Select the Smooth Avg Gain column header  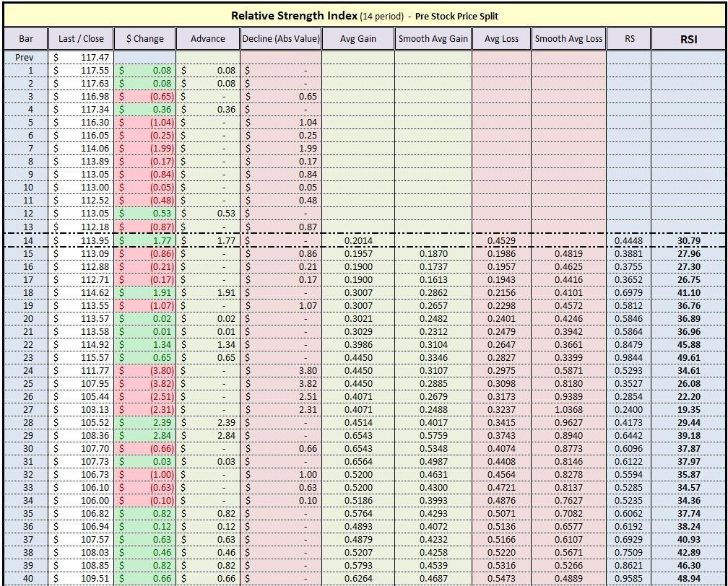(433, 39)
